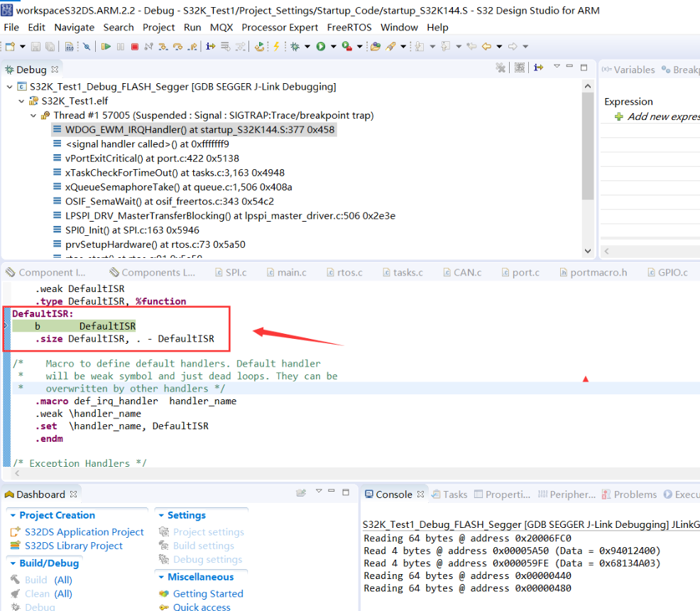Open S32DS Application Project link
Screen dimensions: 700x611
coord(84,532)
